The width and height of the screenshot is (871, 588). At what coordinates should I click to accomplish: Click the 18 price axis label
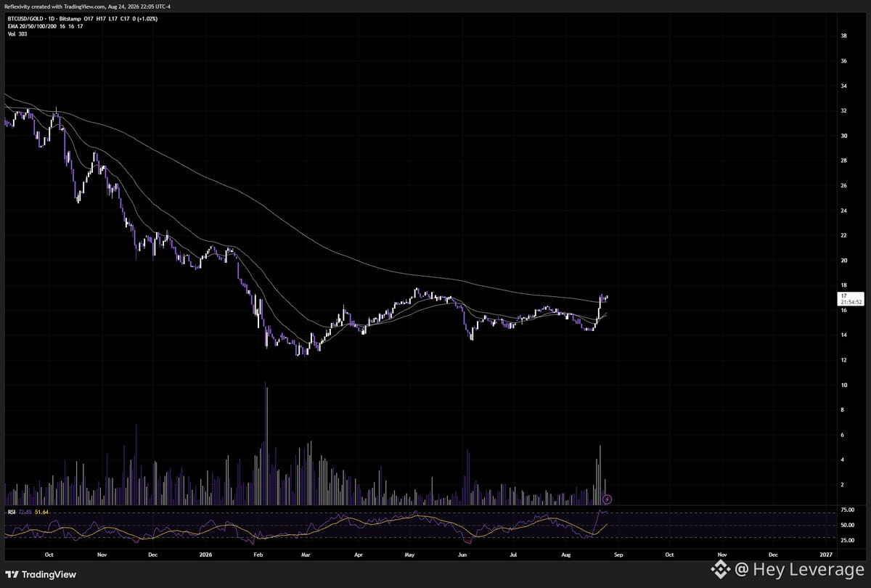843,285
